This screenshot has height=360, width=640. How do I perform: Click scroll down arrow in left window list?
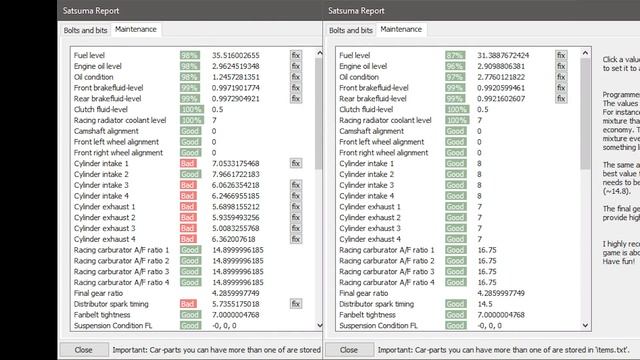pos(320,325)
